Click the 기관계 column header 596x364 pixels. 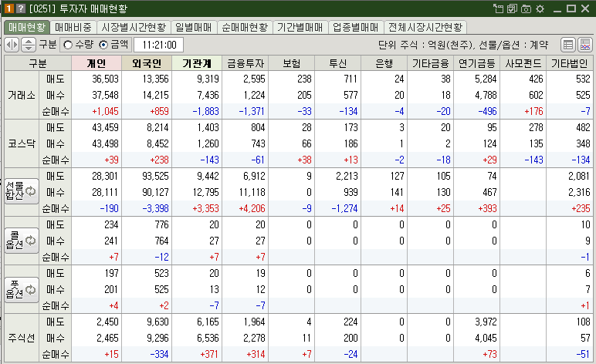coord(197,63)
